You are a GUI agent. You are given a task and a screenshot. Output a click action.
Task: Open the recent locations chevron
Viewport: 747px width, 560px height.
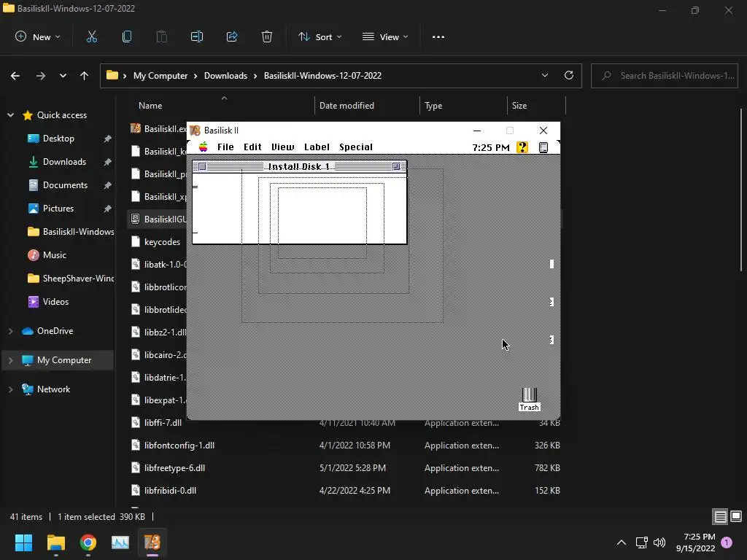[63, 76]
